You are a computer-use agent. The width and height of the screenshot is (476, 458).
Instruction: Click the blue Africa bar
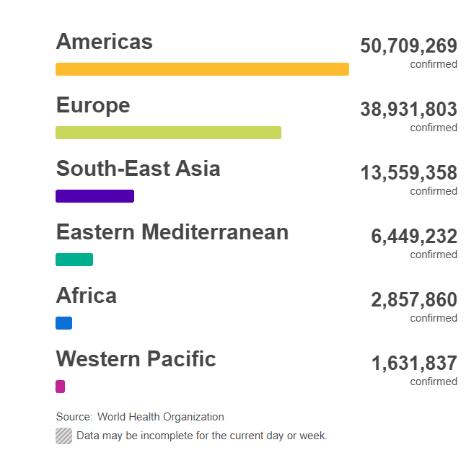64,323
